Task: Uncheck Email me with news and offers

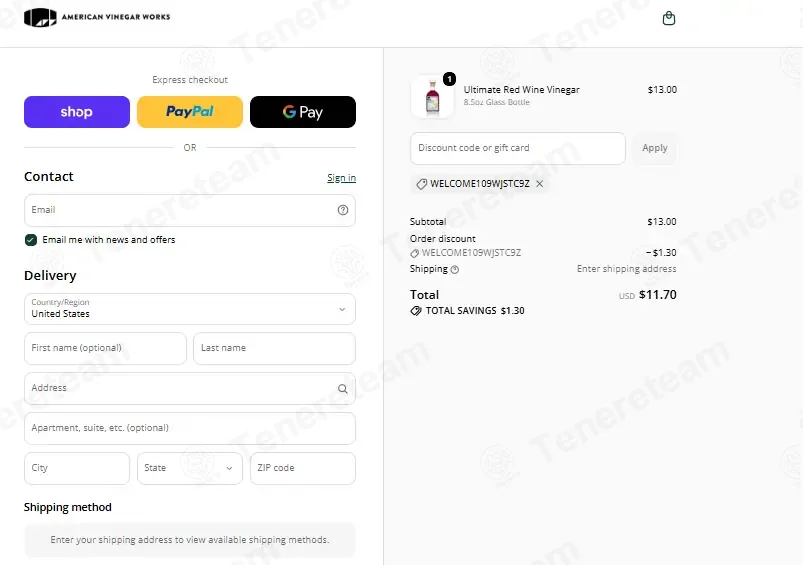Action: 31,240
